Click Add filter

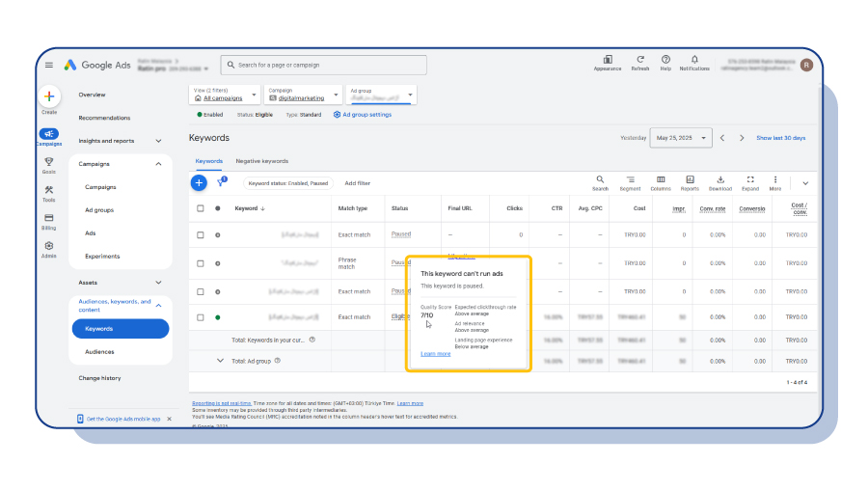point(358,183)
